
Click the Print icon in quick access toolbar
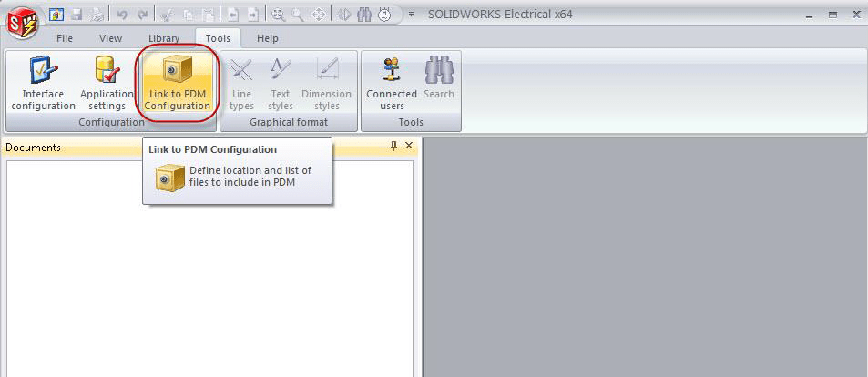(x=97, y=15)
